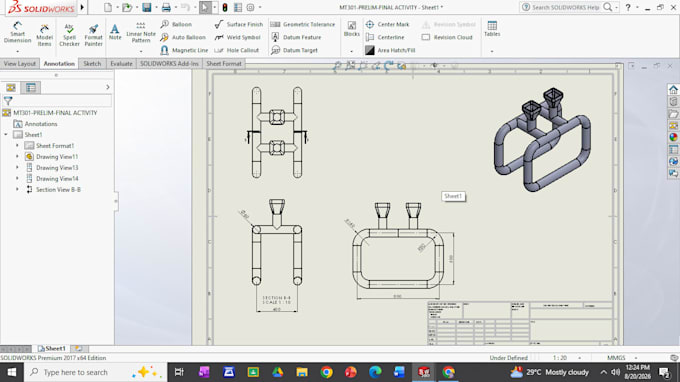Switch to the FeatureManager design tree tab
This screenshot has height=382, width=680.
11,88
